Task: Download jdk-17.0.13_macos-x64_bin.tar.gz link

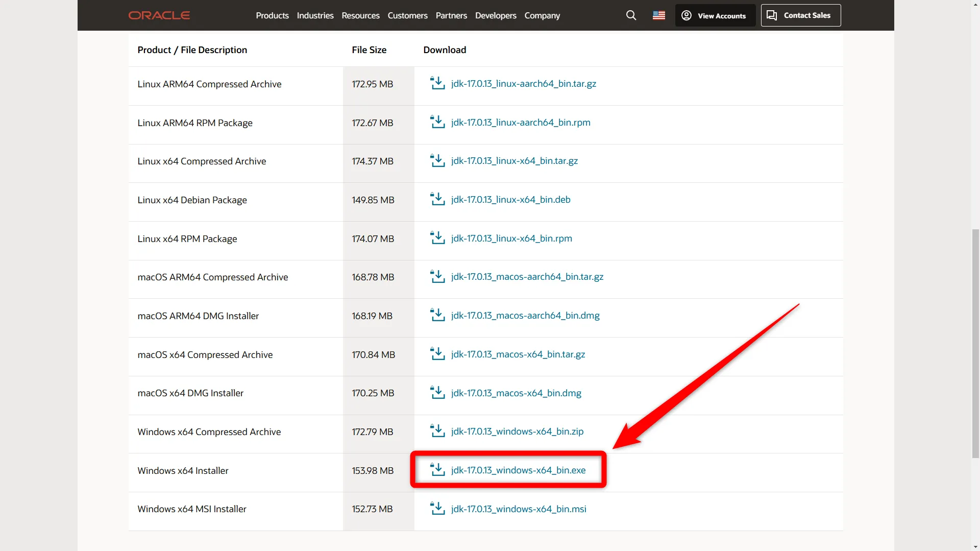Action: tap(518, 354)
